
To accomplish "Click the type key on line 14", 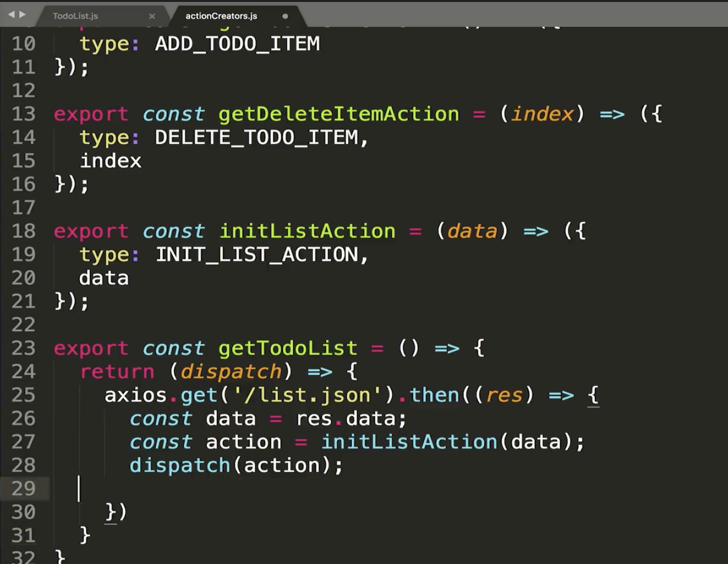I will tap(104, 138).
